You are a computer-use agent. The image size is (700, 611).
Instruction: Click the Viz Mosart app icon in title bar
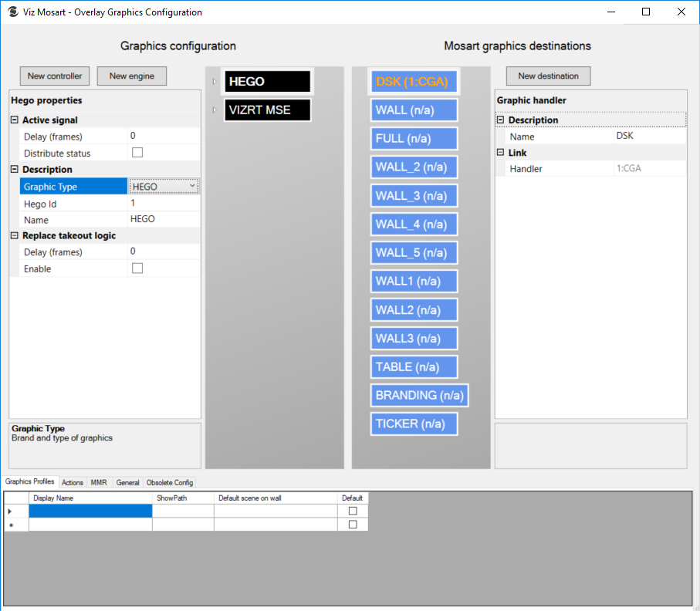tap(12, 12)
